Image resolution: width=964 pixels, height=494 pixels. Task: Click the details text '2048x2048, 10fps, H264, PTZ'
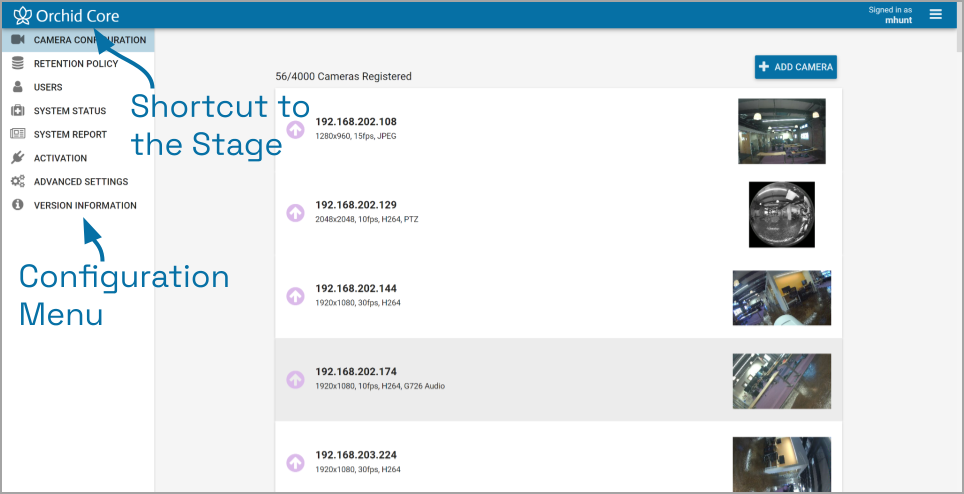pyautogui.click(x=366, y=219)
